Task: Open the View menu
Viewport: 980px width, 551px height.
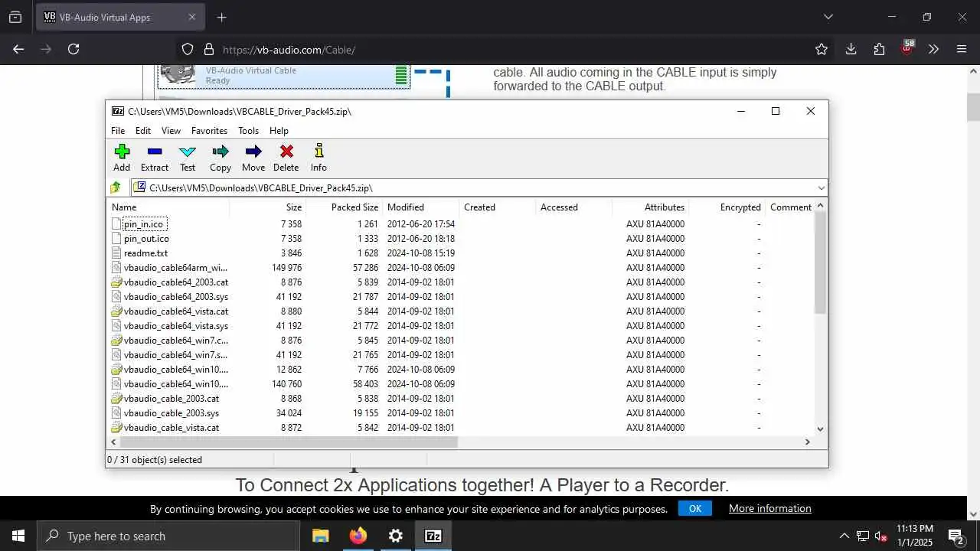Action: click(x=171, y=131)
